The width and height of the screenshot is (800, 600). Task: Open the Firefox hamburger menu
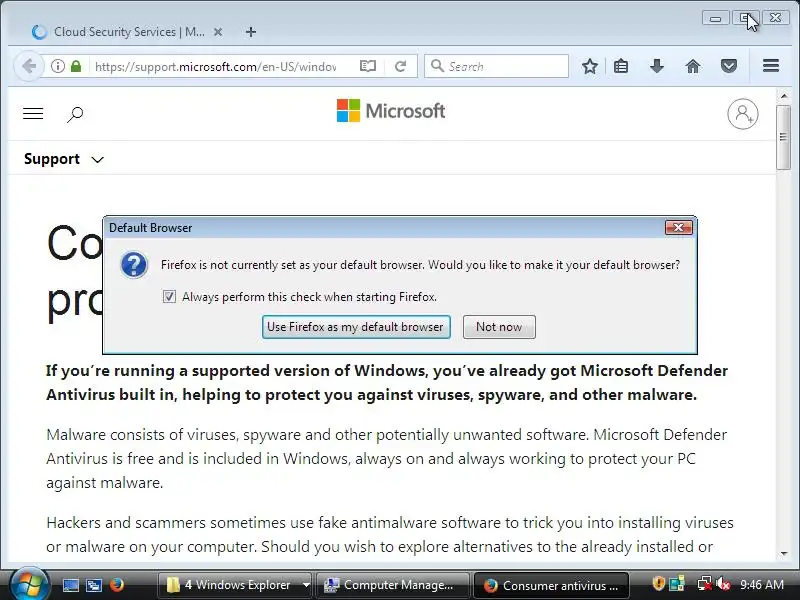771,66
